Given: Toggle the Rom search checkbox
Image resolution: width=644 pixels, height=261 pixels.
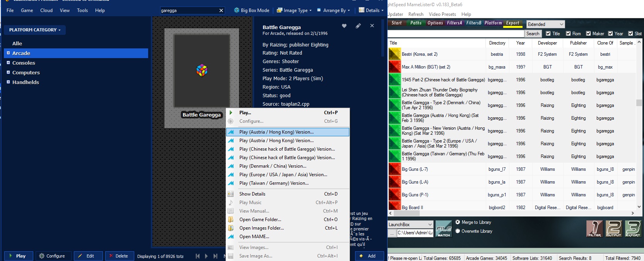Looking at the screenshot, I should coord(568,34).
